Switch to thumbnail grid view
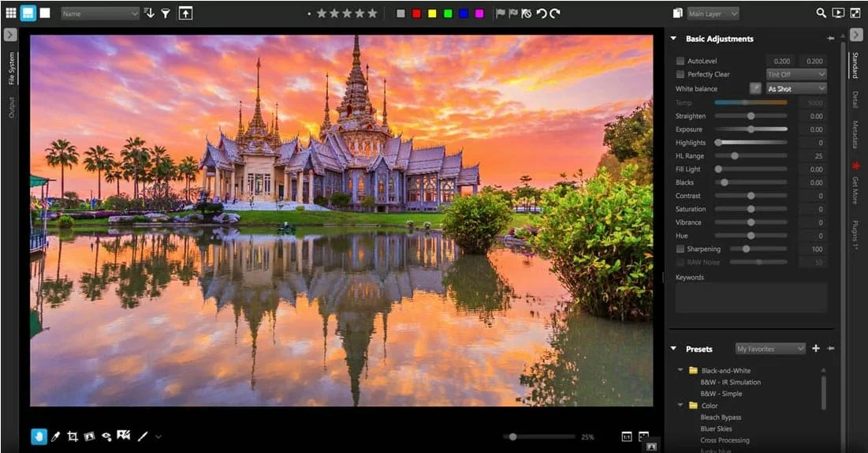The width and height of the screenshot is (868, 453). pos(10,13)
